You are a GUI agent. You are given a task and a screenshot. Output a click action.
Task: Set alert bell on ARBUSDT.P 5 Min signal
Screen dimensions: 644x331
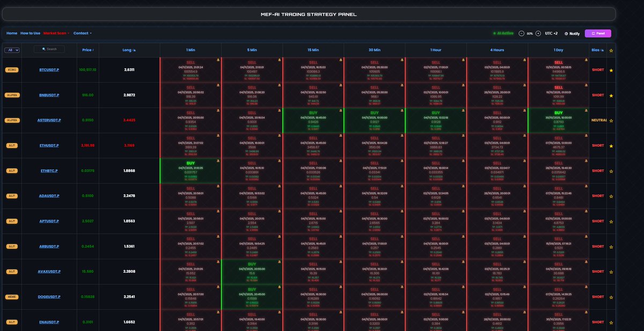click(x=280, y=237)
